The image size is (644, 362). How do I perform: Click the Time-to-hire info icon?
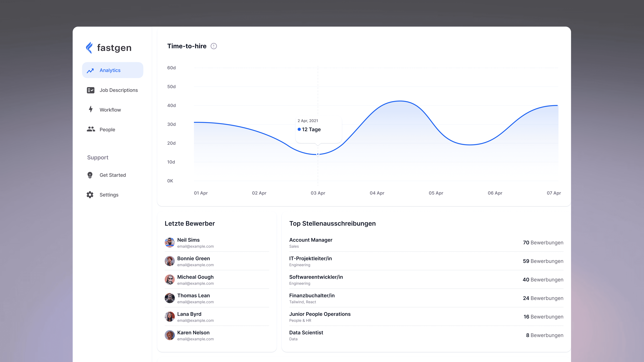point(214,46)
